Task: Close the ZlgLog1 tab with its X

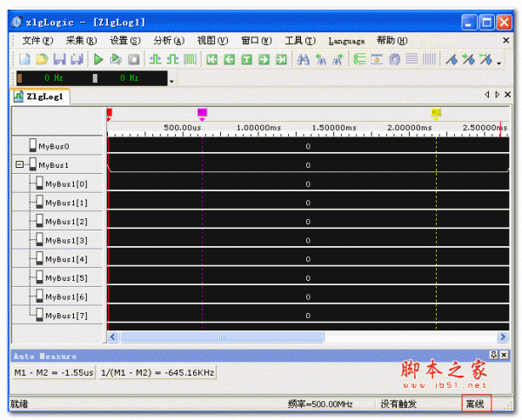Action: [508, 95]
